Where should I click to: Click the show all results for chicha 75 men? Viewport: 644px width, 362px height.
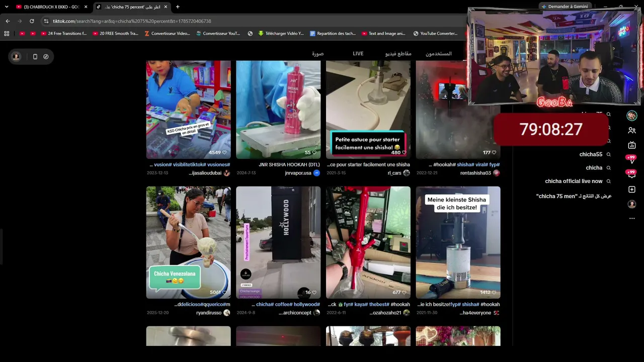pyautogui.click(x=574, y=196)
